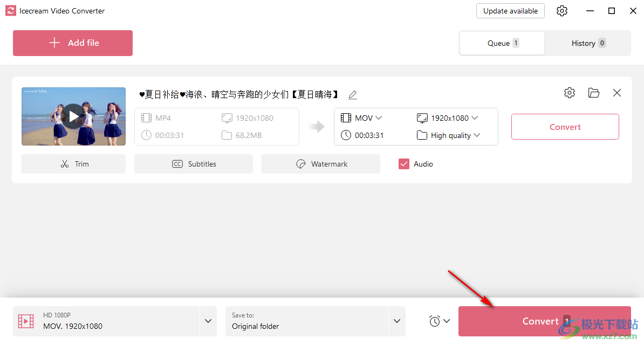Screen dimensions: 644x345
Task: Start converting all with bottom Convert button
Action: point(545,321)
